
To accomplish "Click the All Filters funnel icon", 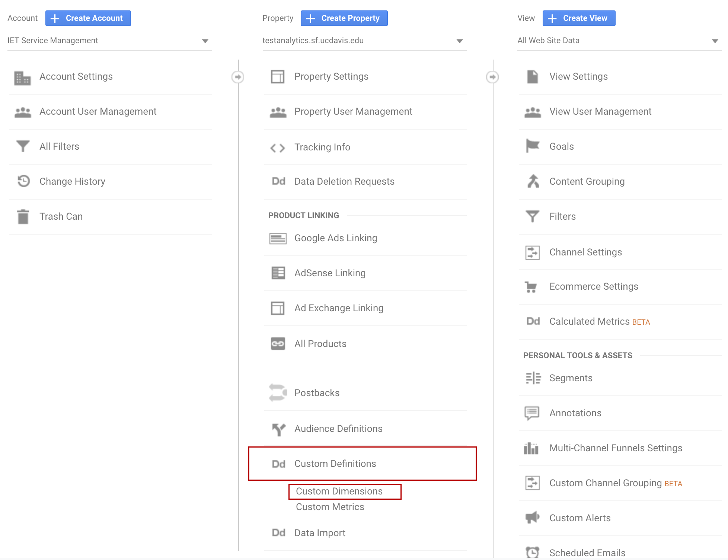I will tap(23, 146).
